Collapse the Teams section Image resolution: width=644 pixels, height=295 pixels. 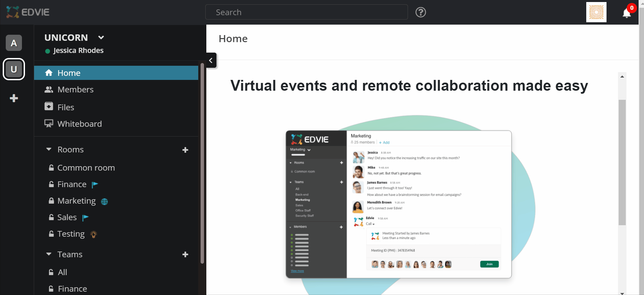coord(49,254)
